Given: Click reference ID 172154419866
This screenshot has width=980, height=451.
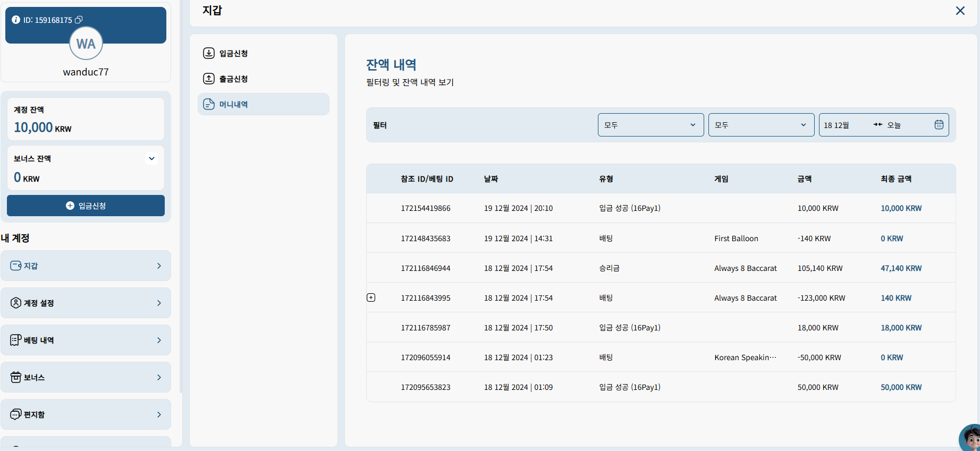Looking at the screenshot, I should click(x=426, y=208).
